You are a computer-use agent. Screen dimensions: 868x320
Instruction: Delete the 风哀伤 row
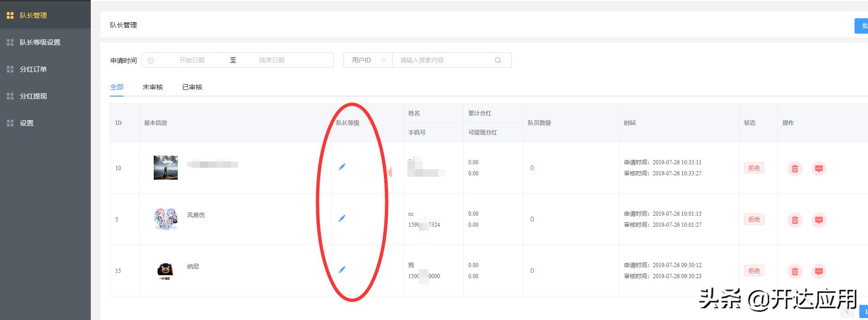[x=795, y=220]
